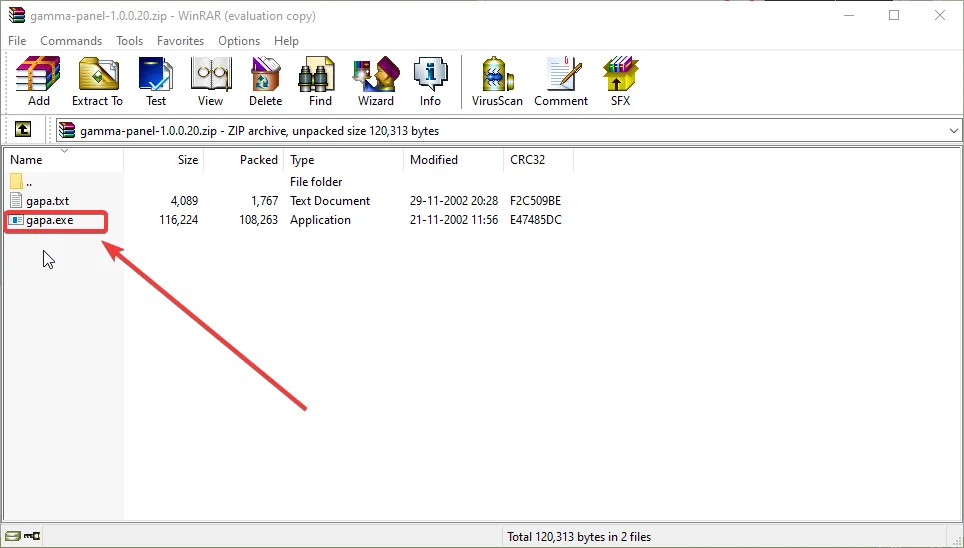This screenshot has width=964, height=548.
Task: Launch the Wizard tool
Action: click(x=376, y=81)
